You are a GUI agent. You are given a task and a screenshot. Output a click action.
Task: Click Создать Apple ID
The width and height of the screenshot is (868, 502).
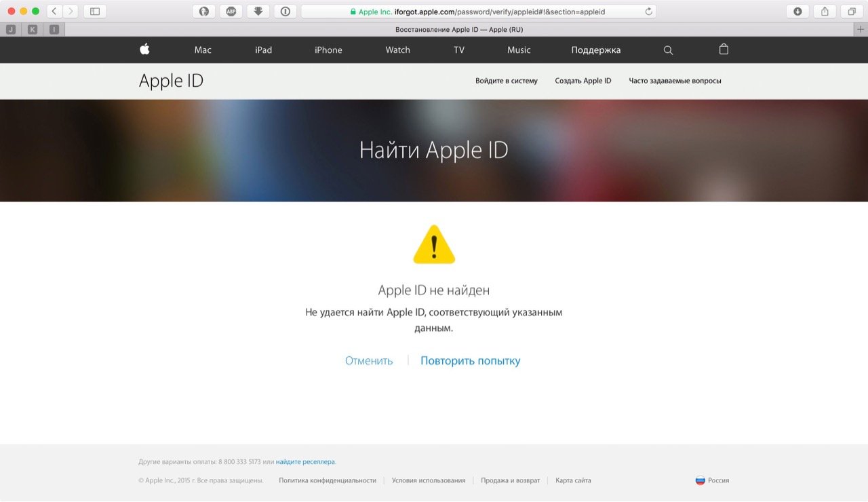[x=583, y=81]
